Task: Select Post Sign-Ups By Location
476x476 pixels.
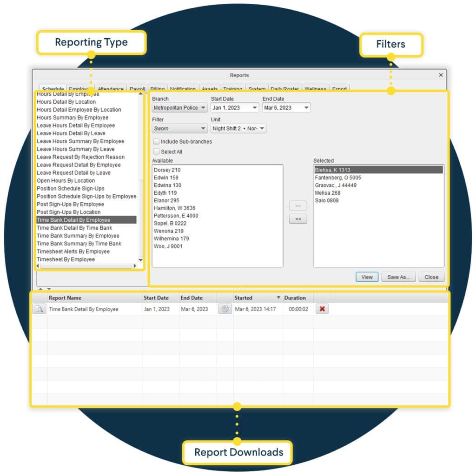Action: click(x=69, y=212)
